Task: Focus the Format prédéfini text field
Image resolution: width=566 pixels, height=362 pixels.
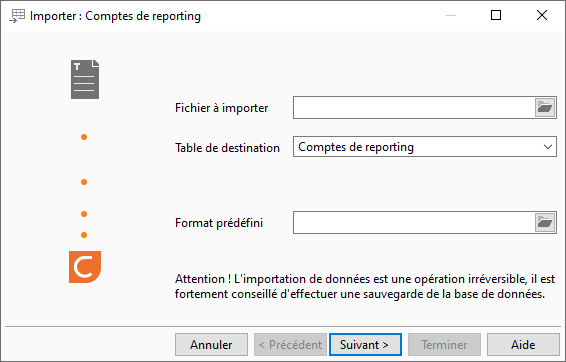Action: [x=414, y=223]
